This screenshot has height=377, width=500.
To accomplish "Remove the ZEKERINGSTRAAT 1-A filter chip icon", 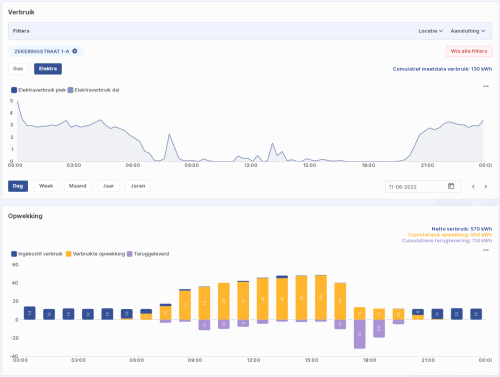I will tap(75, 51).
